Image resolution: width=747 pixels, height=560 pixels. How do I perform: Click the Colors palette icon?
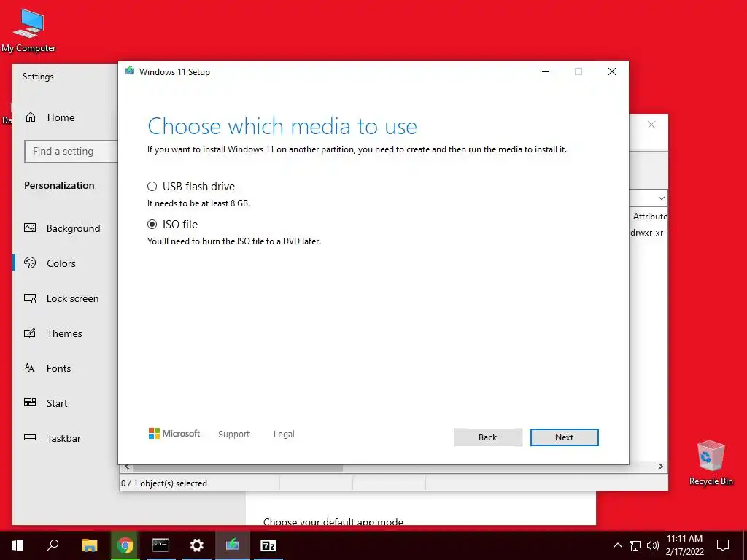tap(30, 262)
